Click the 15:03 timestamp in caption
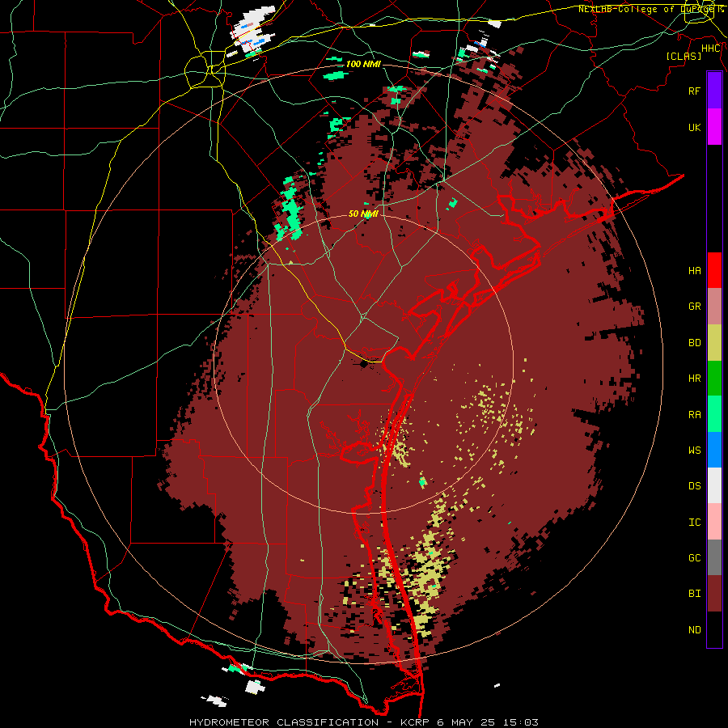Image resolution: width=728 pixels, height=728 pixels. tap(518, 722)
